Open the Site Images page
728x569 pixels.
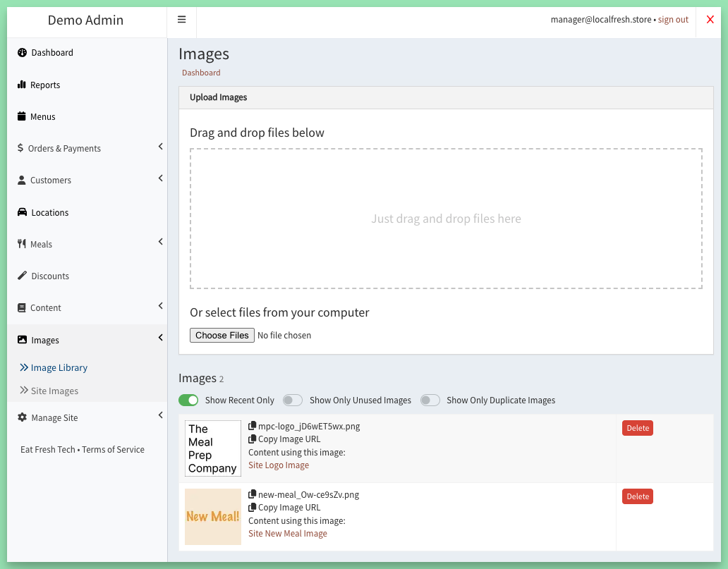click(x=54, y=391)
